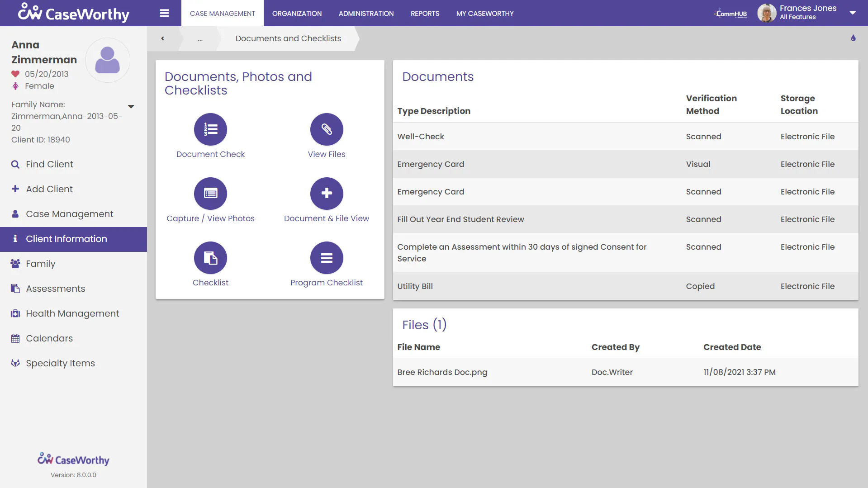Image resolution: width=868 pixels, height=488 pixels.
Task: Click the CaseWorthy logo in header
Action: tap(73, 13)
